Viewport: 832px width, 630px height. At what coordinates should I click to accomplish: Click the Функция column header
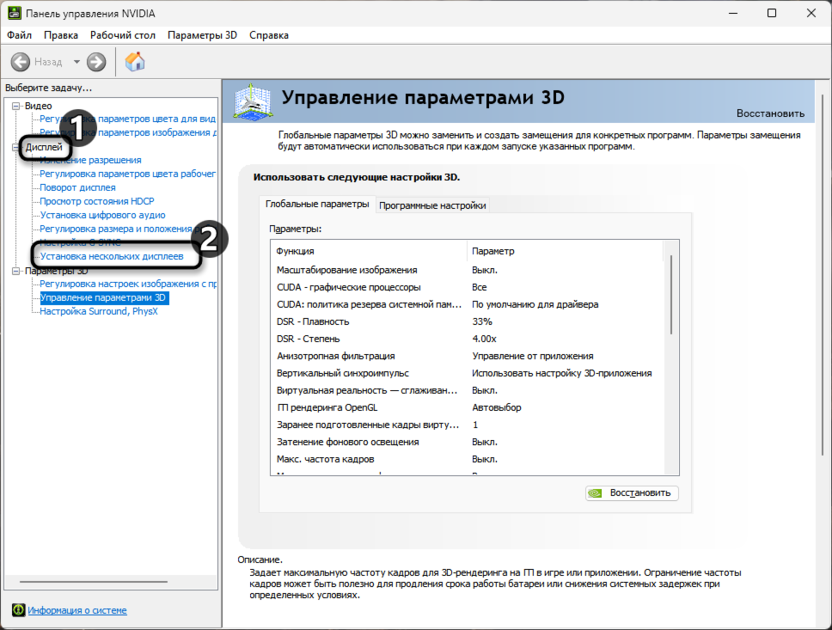click(369, 251)
